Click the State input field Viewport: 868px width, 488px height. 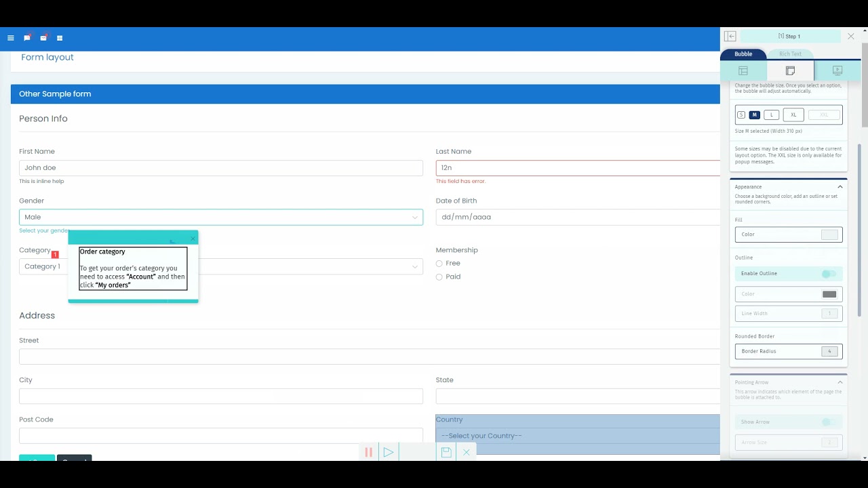click(x=578, y=396)
